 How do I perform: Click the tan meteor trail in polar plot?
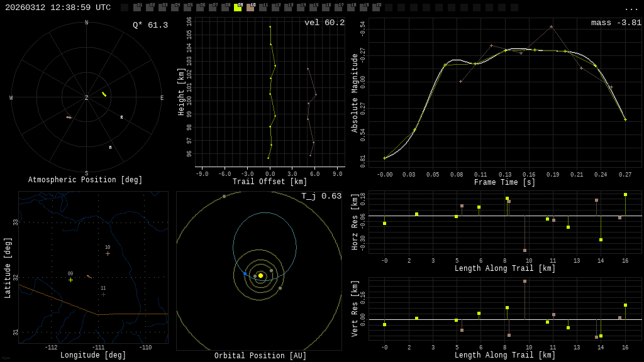pyautogui.click(x=69, y=118)
